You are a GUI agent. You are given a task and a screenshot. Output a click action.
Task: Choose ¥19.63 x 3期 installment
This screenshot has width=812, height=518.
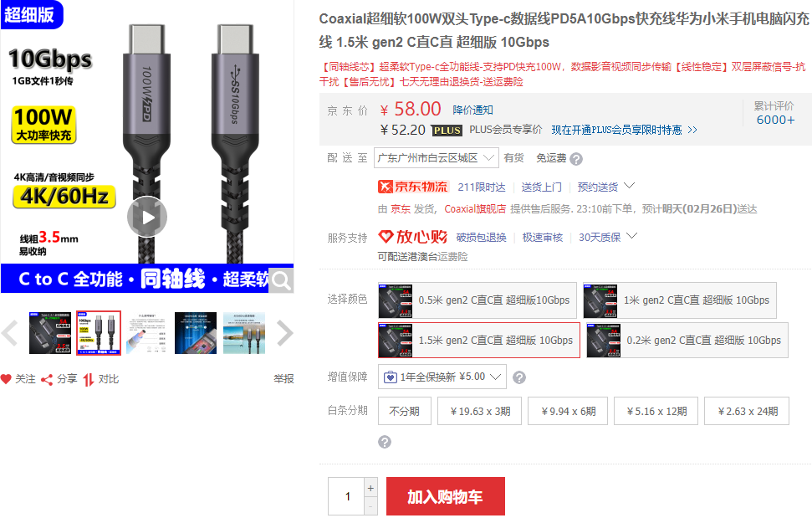479,411
